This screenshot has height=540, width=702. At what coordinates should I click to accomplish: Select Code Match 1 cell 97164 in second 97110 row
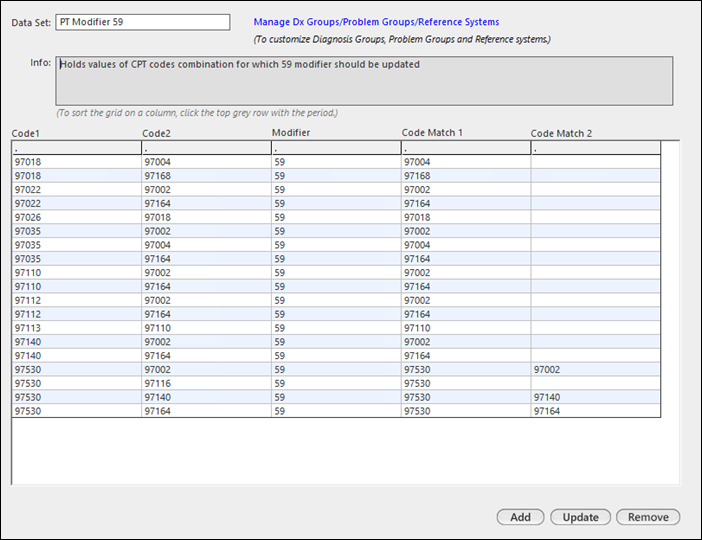pyautogui.click(x=466, y=287)
